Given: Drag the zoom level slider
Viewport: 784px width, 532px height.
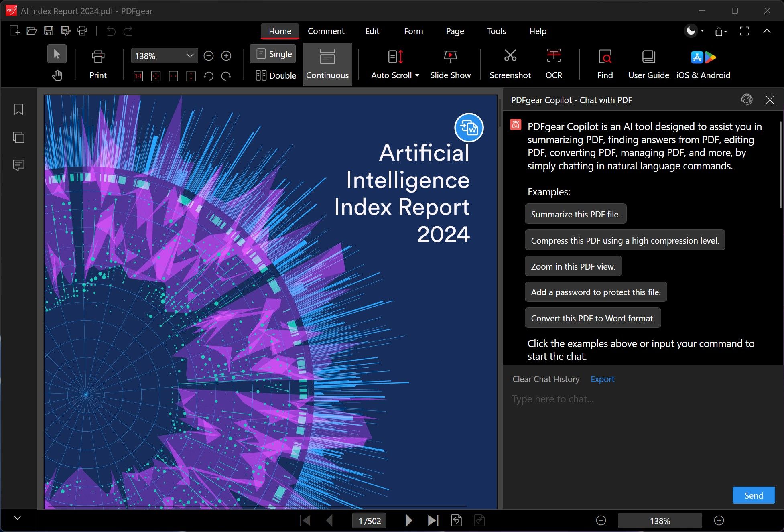Looking at the screenshot, I should [660, 520].
